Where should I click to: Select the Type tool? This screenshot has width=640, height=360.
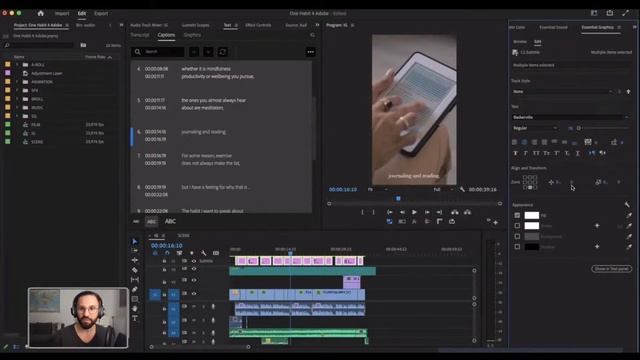click(135, 318)
